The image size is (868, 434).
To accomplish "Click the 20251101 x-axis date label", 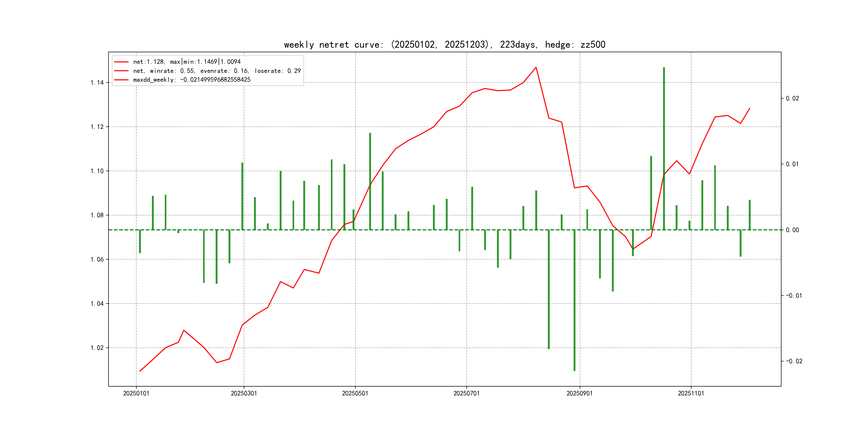I will click(x=691, y=393).
